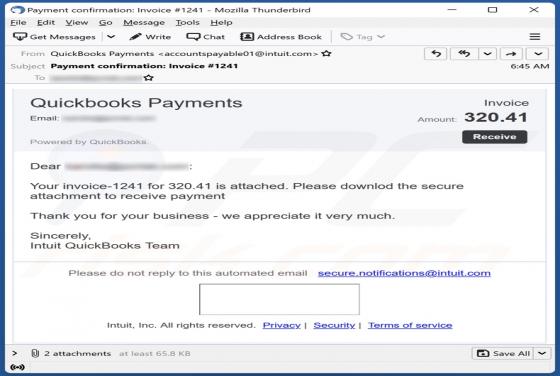Open the Message menu
The height and width of the screenshot is (376, 560).
144,22
